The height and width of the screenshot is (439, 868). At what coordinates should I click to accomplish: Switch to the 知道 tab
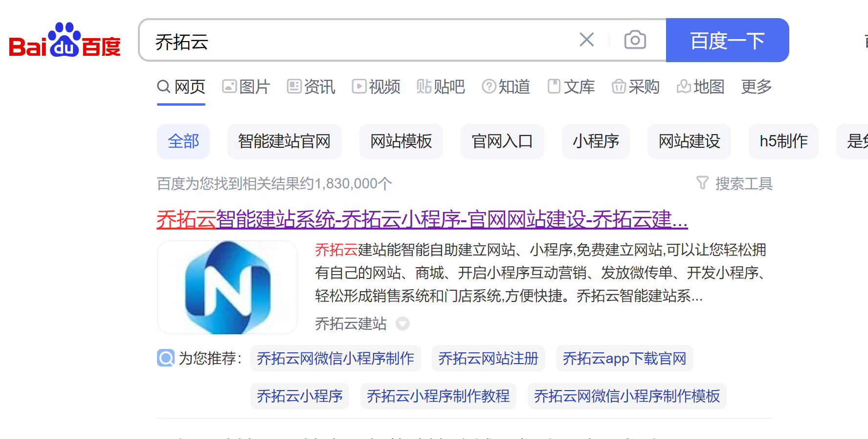[506, 87]
